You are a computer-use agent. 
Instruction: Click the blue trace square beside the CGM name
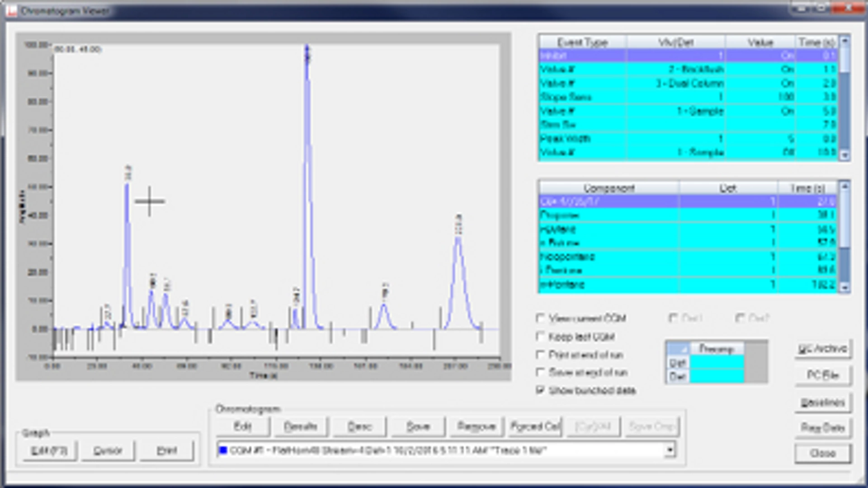click(223, 450)
